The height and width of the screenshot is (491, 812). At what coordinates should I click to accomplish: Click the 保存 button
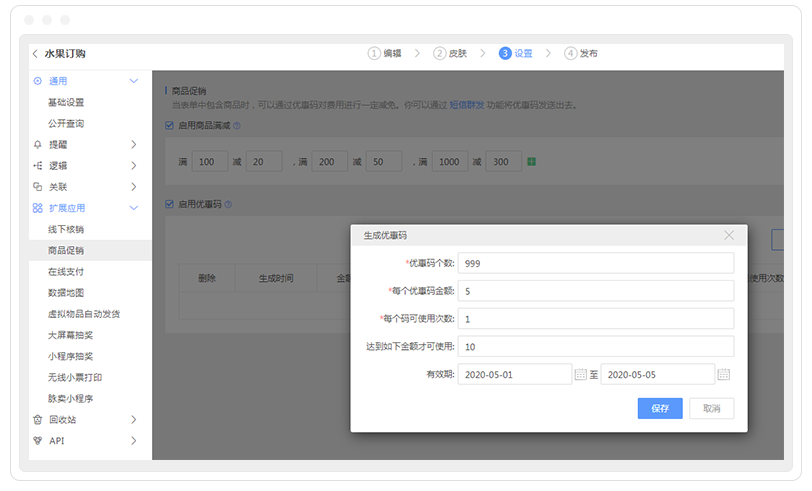click(x=659, y=408)
